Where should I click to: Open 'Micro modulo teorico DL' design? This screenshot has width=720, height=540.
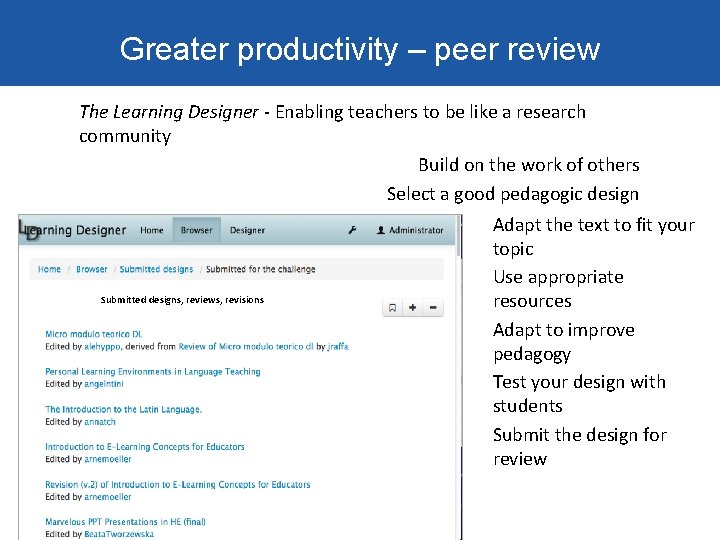pos(94,334)
